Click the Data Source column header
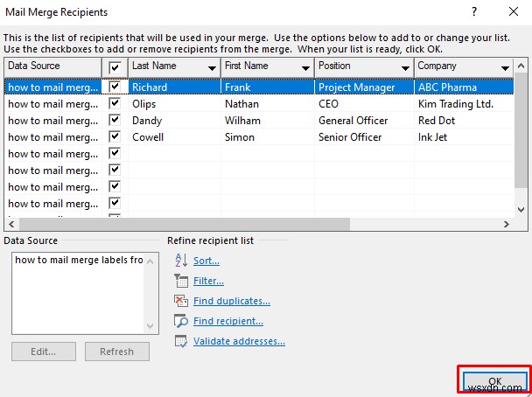This screenshot has height=397, width=532. [x=52, y=67]
